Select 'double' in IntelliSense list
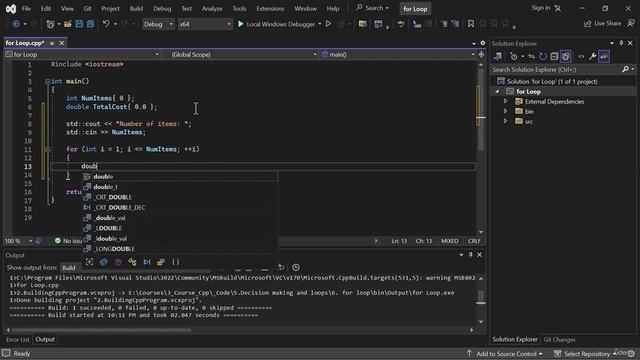The image size is (640, 360). 180,176
